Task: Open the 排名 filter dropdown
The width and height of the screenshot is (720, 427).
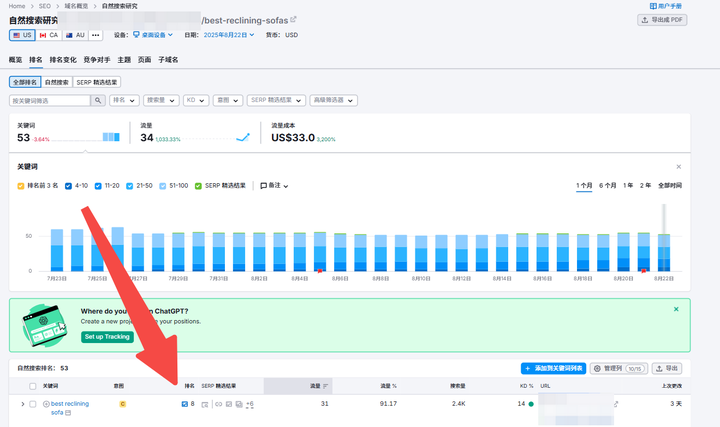Action: [x=124, y=100]
